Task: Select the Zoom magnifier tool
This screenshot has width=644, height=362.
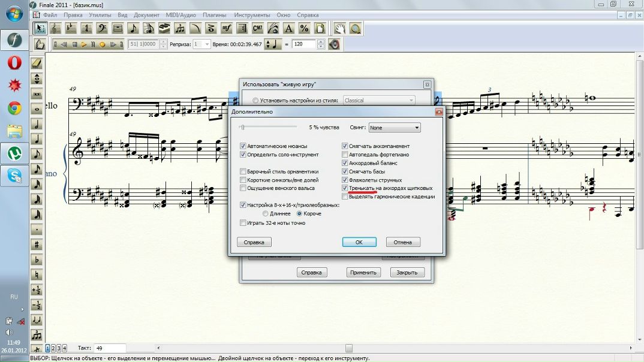Action: (356, 28)
